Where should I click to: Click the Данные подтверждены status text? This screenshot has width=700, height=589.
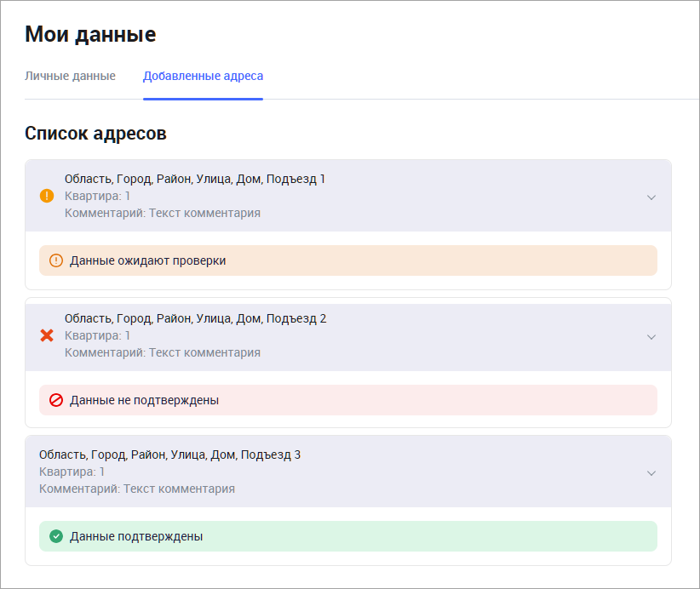[x=136, y=536]
